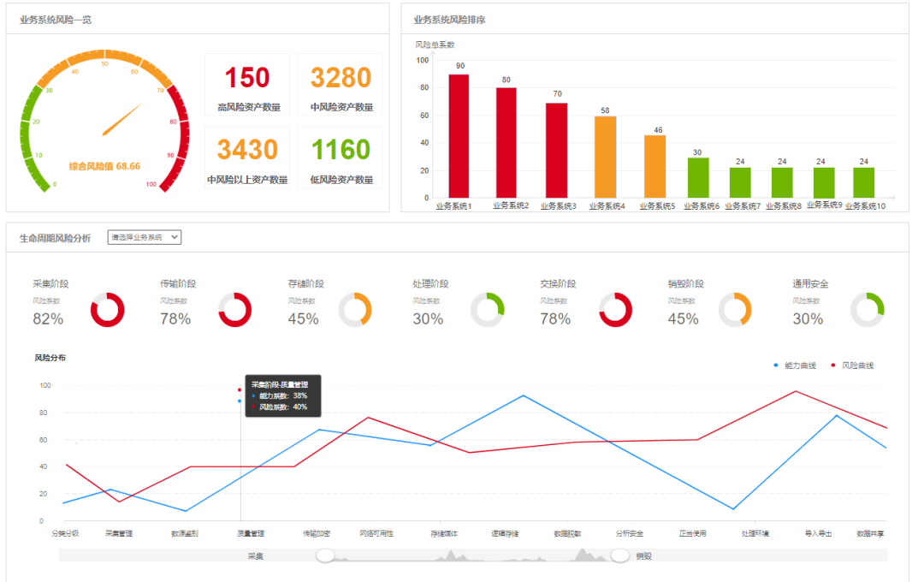Click the 业务系统1 bar valued 90

click(x=459, y=135)
